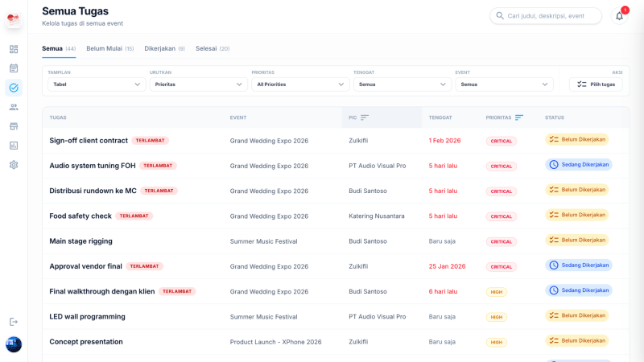Open task Food safety check

pyautogui.click(x=80, y=216)
